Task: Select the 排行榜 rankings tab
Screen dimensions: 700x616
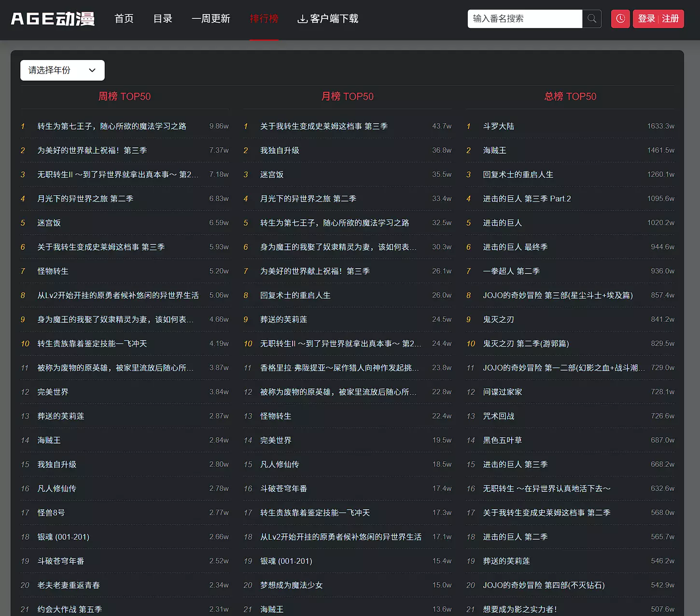Action: [264, 19]
